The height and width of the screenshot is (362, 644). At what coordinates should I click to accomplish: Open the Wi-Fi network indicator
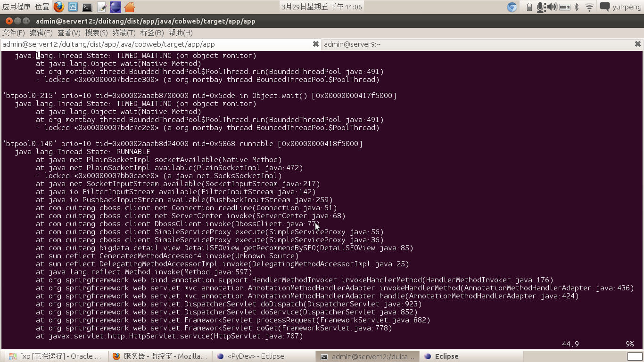coord(589,7)
